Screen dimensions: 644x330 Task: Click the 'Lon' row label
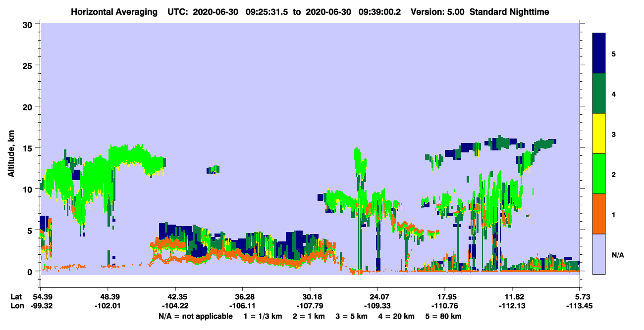pyautogui.click(x=16, y=306)
